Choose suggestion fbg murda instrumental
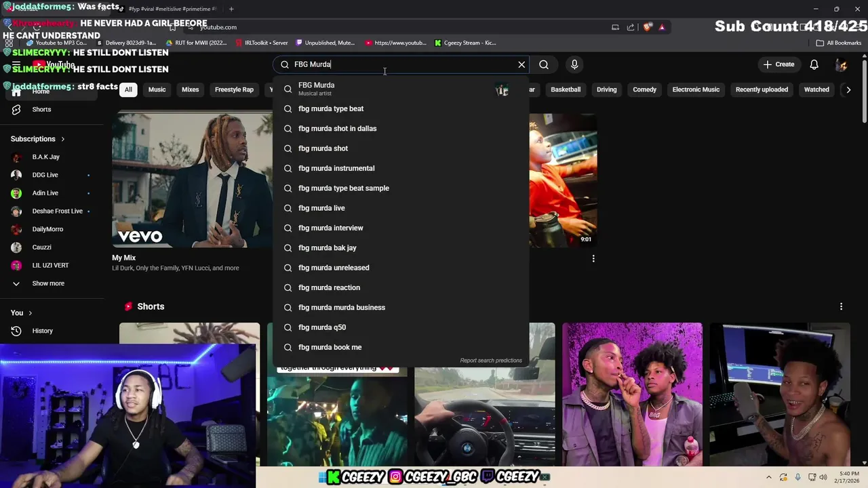 [401, 168]
